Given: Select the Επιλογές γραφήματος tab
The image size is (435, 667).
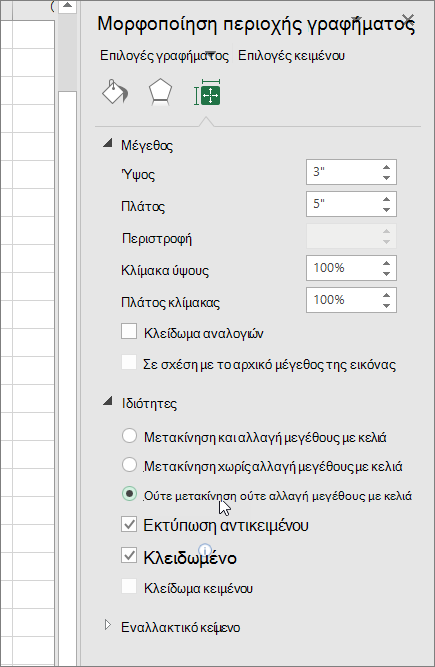Looking at the screenshot, I should [164, 56].
